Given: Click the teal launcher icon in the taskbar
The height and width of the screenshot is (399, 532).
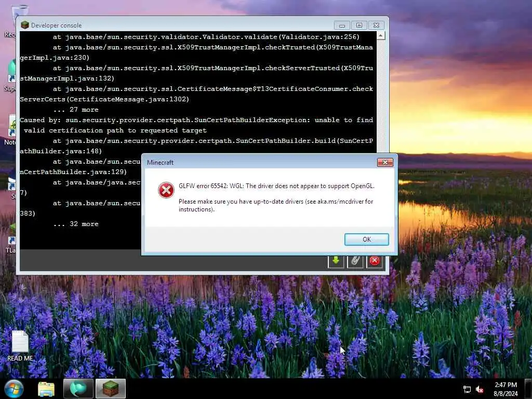Looking at the screenshot, I should [x=78, y=389].
